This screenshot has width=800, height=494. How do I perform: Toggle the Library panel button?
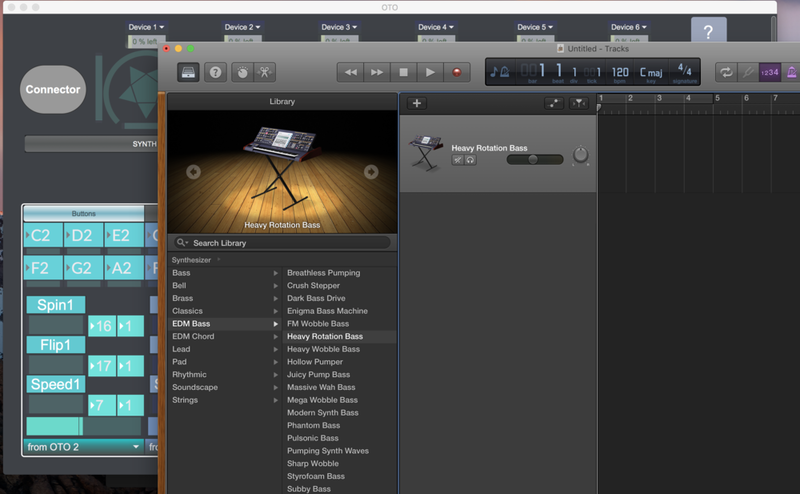pyautogui.click(x=188, y=72)
